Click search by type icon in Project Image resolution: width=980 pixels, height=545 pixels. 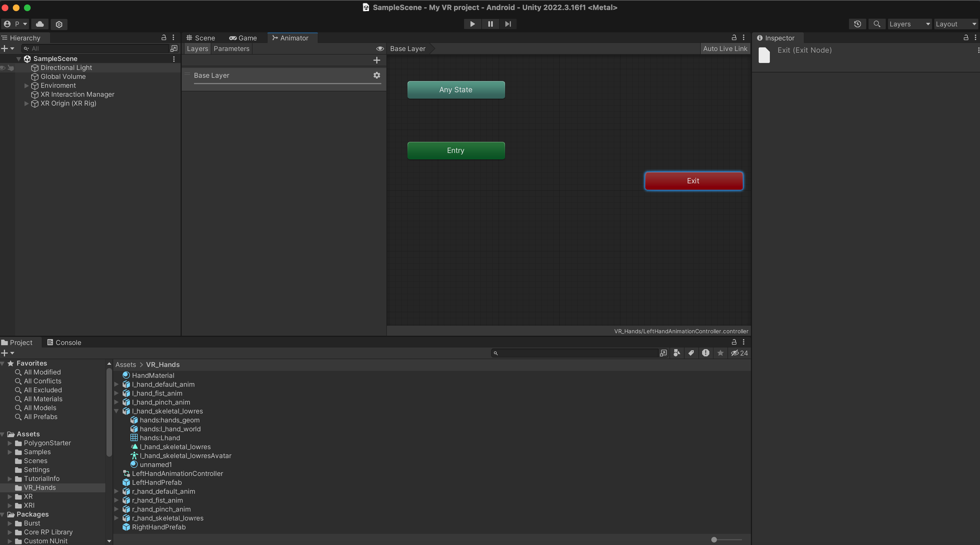click(x=677, y=353)
